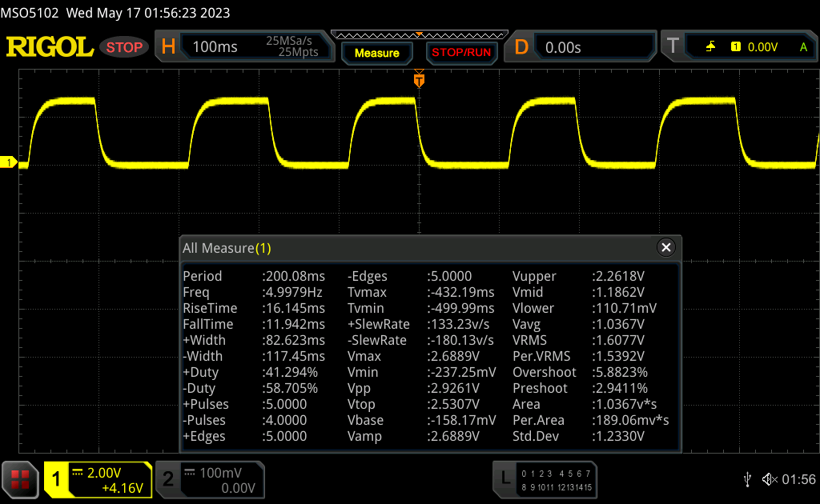Select the -Duty 58.705% measurement
Image resolution: width=820 pixels, height=504 pixels.
pos(250,388)
